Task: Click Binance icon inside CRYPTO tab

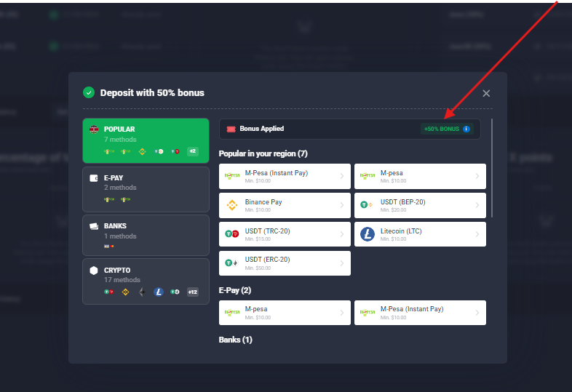Action: (x=125, y=292)
